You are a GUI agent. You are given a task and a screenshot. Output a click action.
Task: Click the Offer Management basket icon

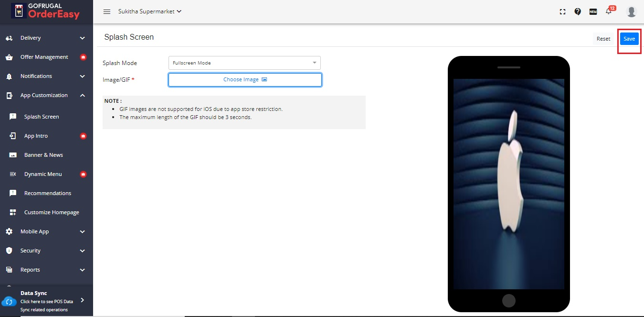tap(9, 57)
